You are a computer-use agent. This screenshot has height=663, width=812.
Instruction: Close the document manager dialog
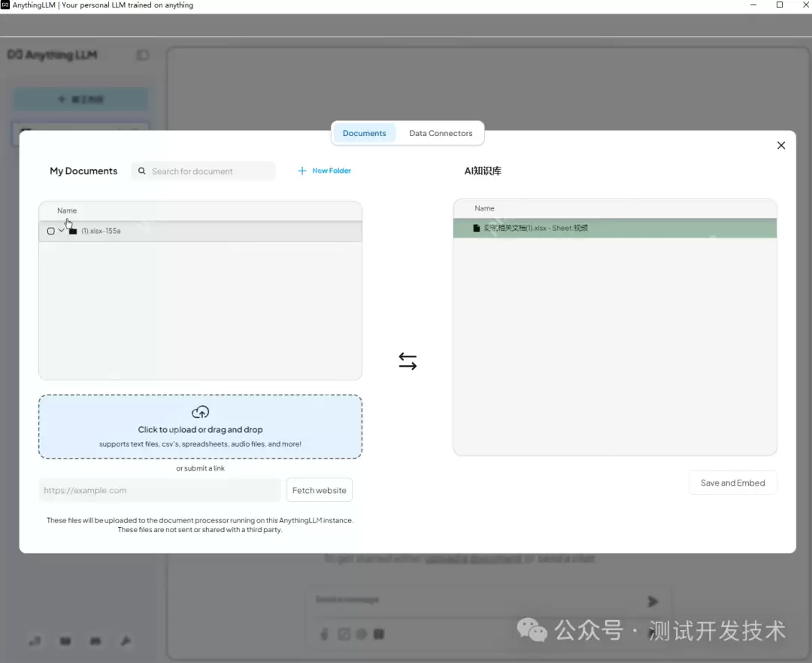(780, 145)
